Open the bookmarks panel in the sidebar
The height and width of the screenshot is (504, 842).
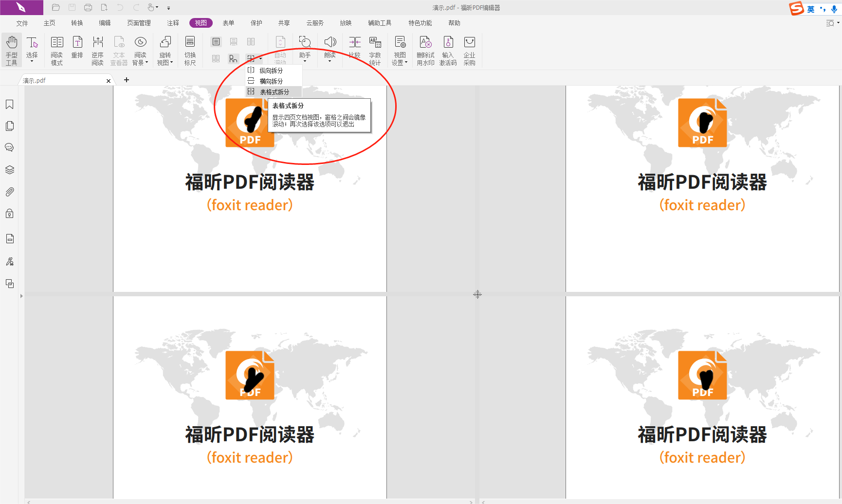9,104
